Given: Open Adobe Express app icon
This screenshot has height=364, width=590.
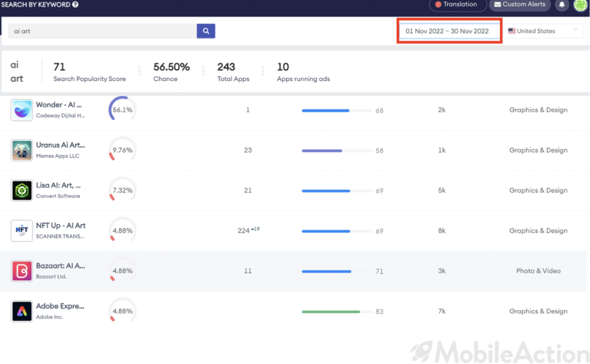Looking at the screenshot, I should (22, 311).
